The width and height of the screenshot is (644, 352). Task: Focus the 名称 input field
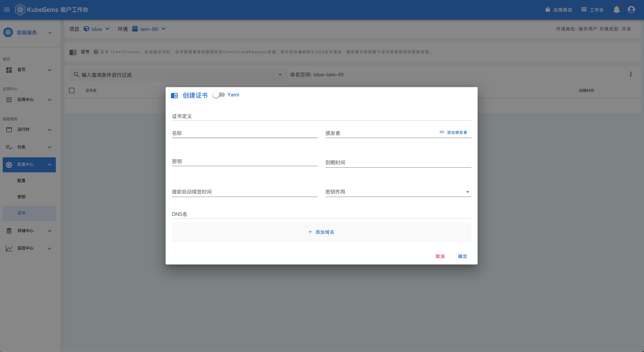245,133
